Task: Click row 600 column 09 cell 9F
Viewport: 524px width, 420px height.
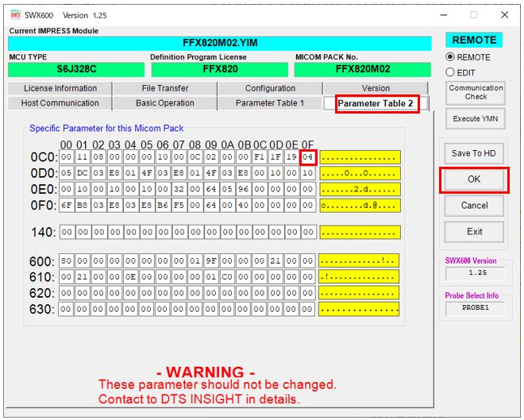Action: coord(211,260)
